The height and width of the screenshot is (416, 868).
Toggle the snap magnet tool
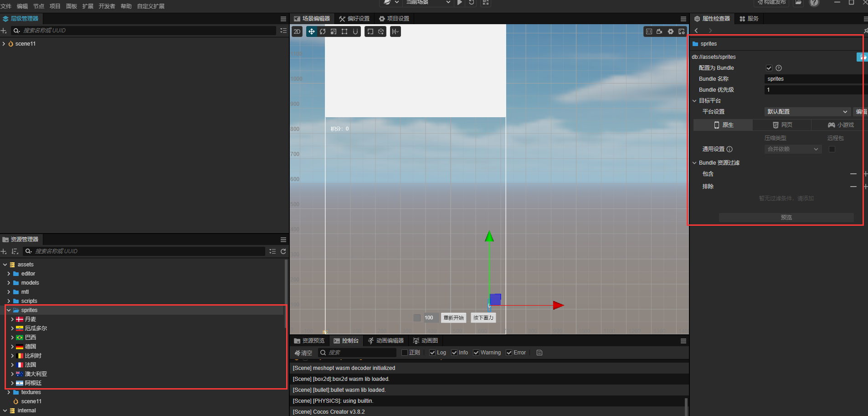[355, 31]
